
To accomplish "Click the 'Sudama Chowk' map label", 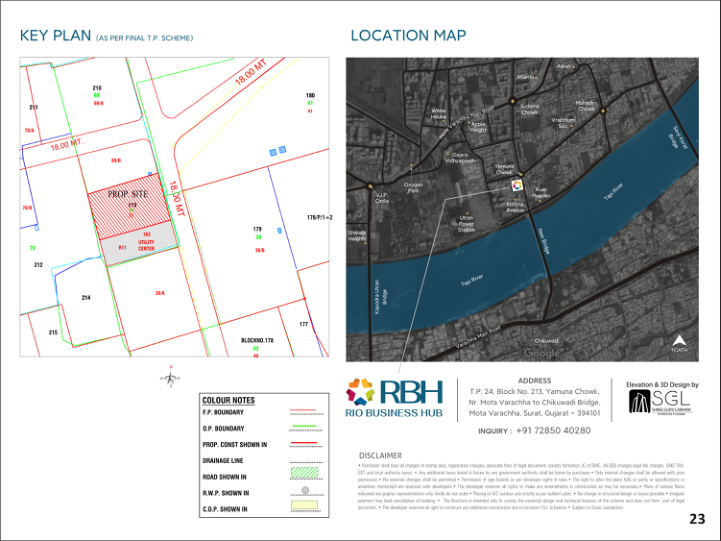I will [x=529, y=109].
